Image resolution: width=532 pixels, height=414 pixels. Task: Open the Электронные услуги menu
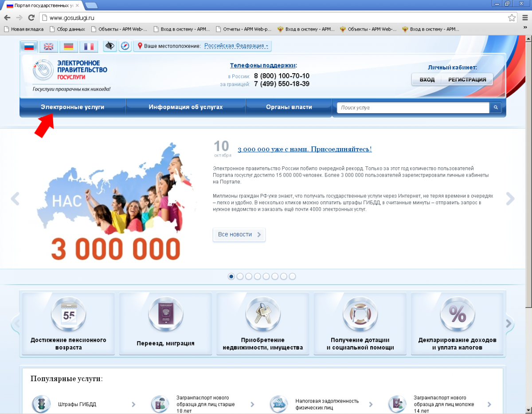tap(73, 107)
